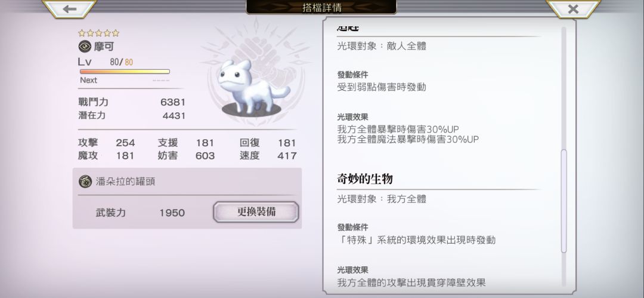This screenshot has height=298, width=644.
Task: Click the 妨害 603 stat
Action: coord(186,156)
